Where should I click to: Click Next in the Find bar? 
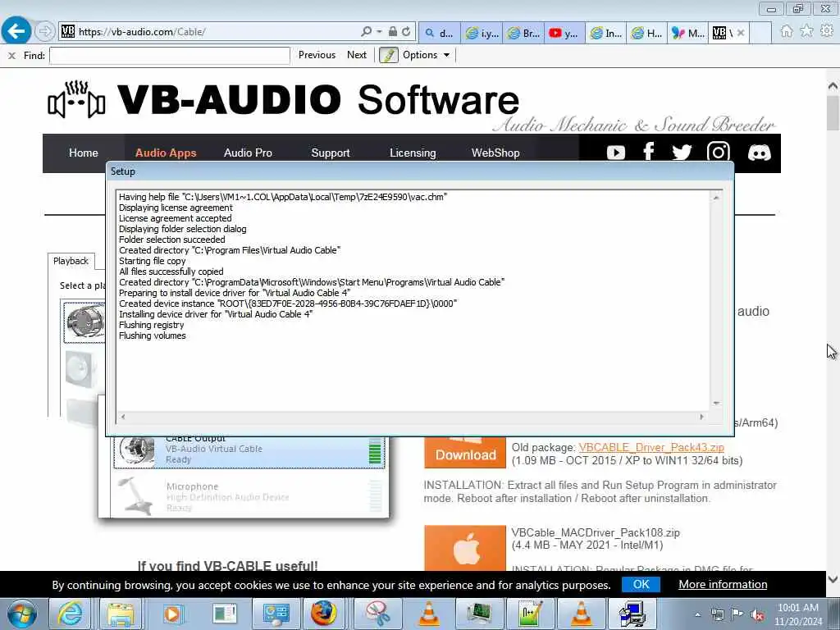tap(356, 55)
